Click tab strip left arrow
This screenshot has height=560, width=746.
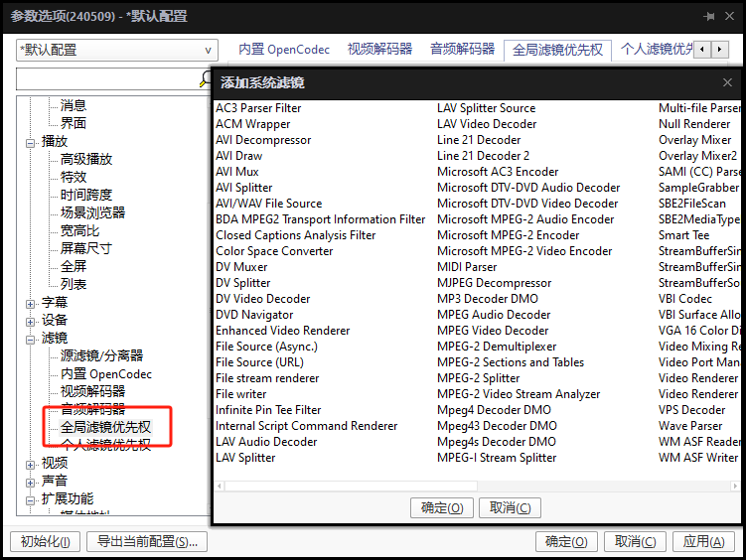[702, 49]
